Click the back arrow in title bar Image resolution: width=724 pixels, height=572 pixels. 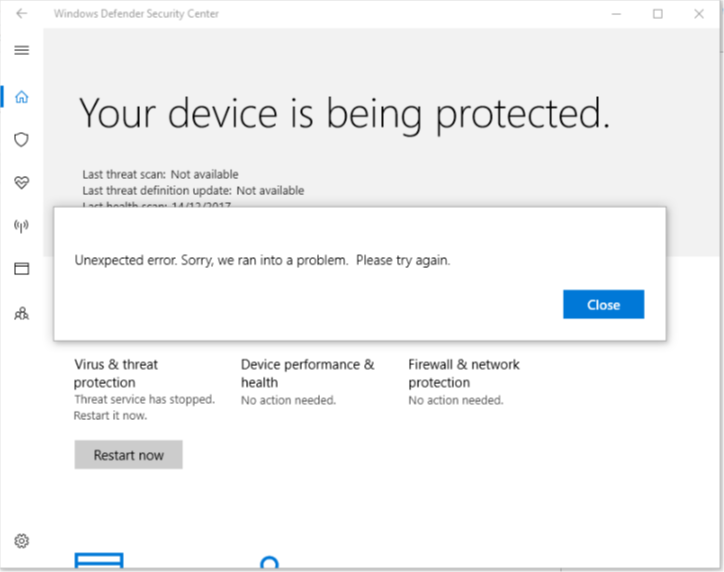point(22,14)
